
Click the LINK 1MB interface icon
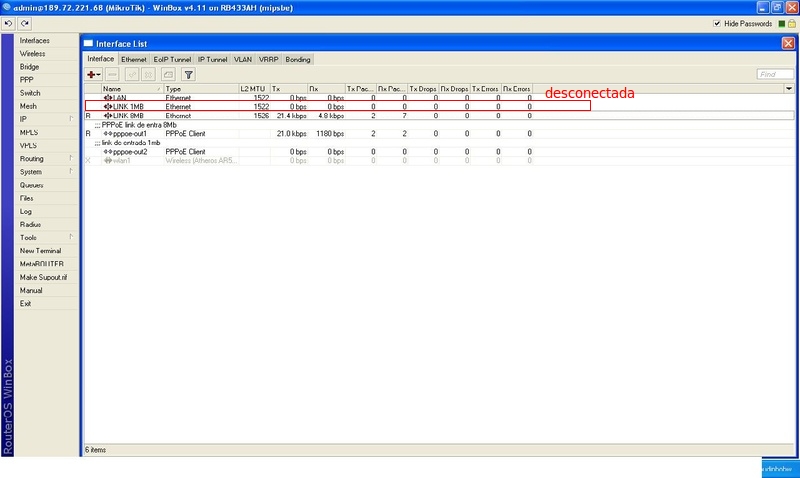tap(108, 107)
